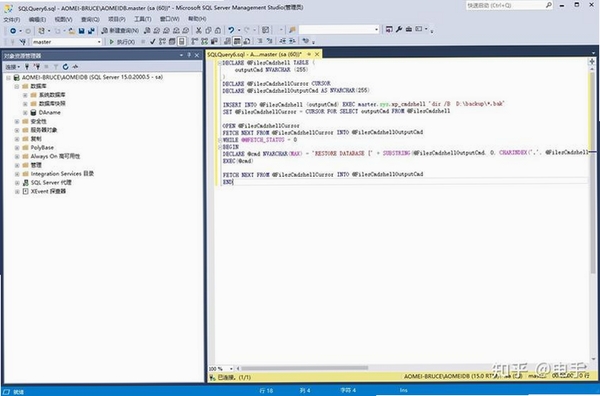This screenshot has width=600, height=396.
Task: Click the Display Estimated Execution Plan icon
Action: [162, 42]
